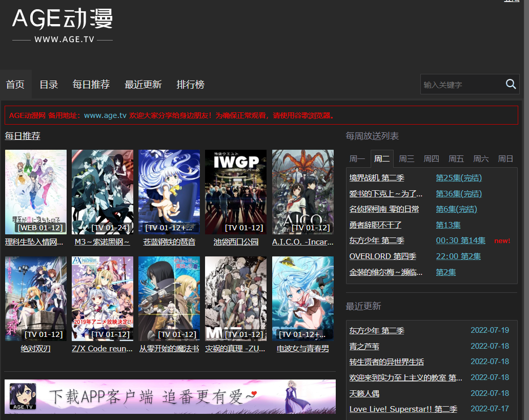Open 转生贤者的异世界生活 in recent updates
Image resolution: width=529 pixels, height=420 pixels.
coord(386,362)
